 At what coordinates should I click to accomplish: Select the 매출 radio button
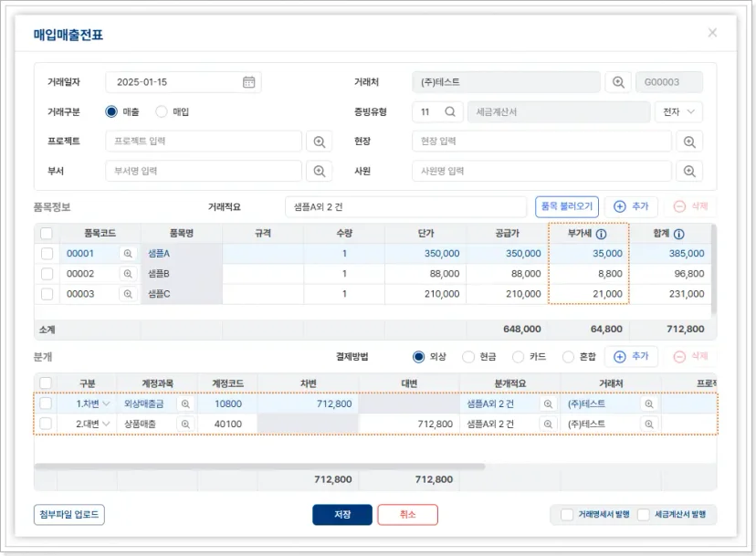pos(111,112)
